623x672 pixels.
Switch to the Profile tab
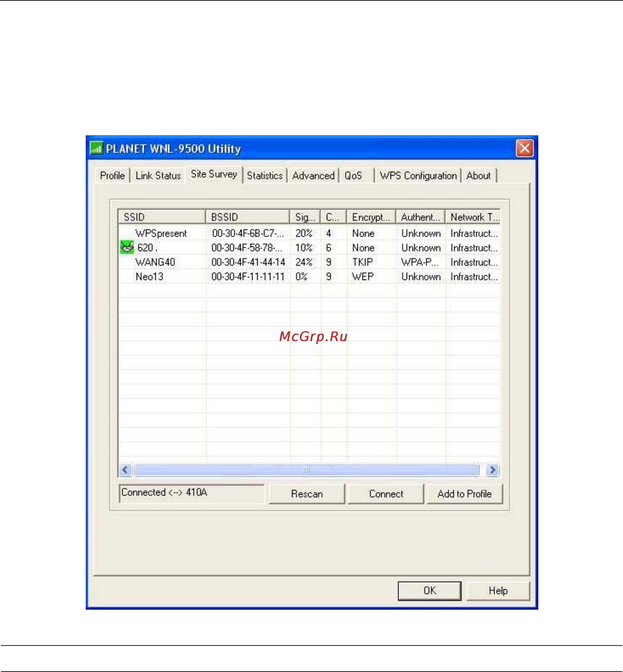112,176
